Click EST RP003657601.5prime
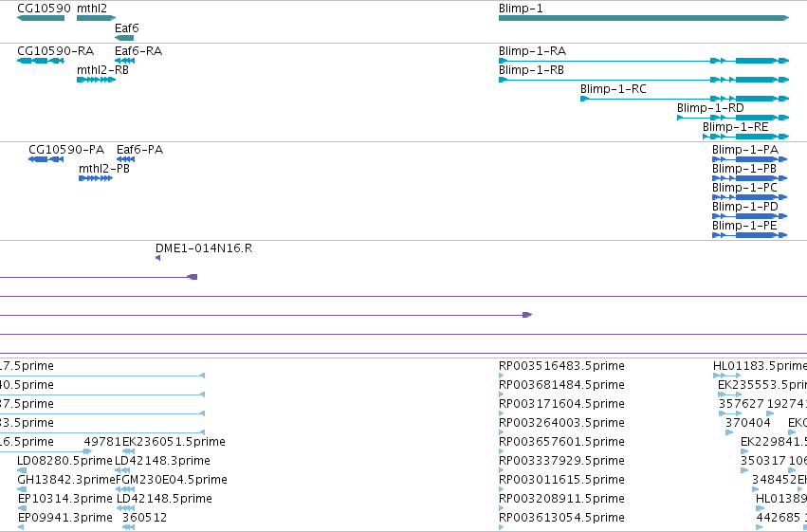This screenshot has height=532, width=807. pos(561,442)
